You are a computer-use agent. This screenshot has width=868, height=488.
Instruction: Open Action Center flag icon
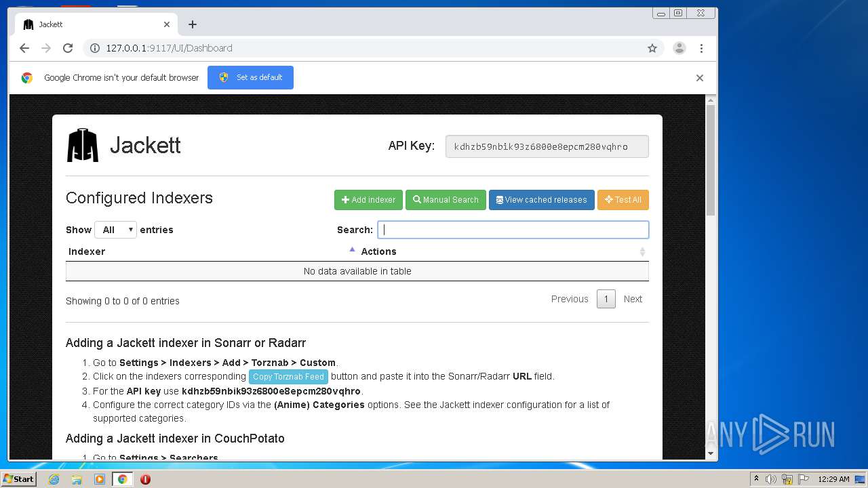804,479
